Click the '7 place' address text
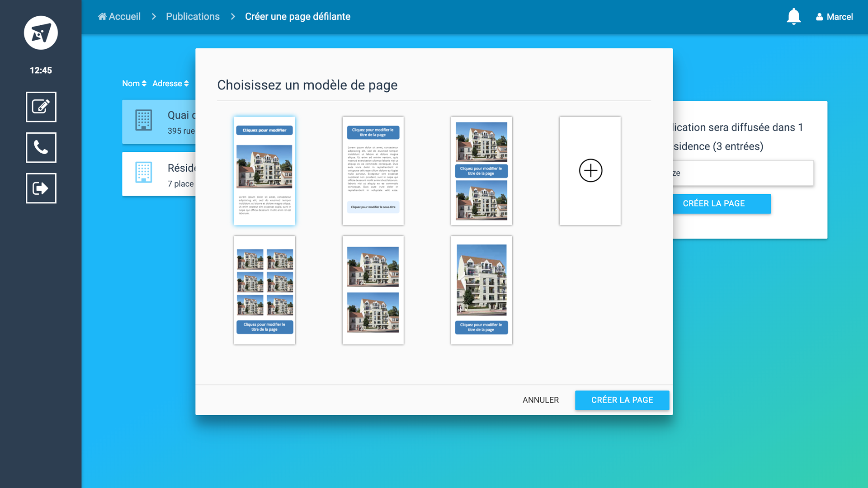This screenshot has height=488, width=868. coord(181,184)
